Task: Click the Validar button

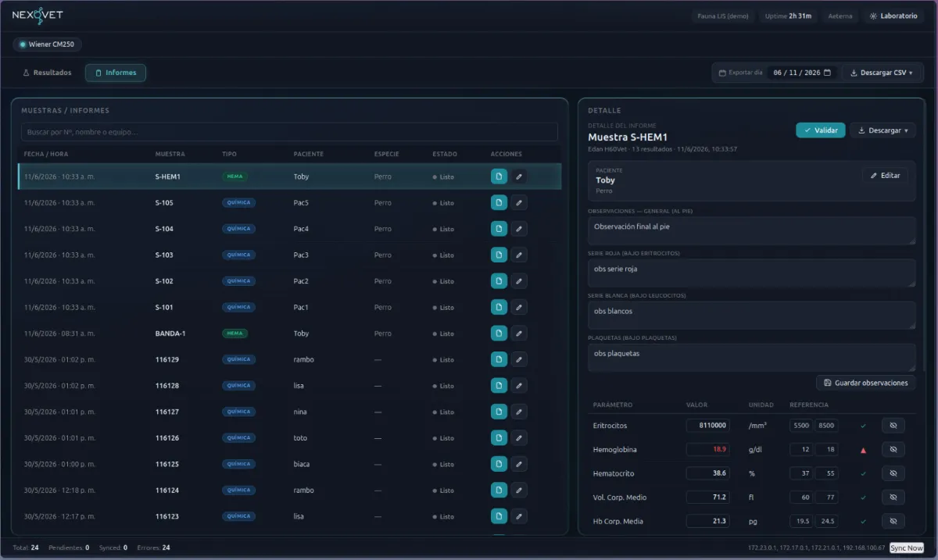Action: [x=821, y=130]
